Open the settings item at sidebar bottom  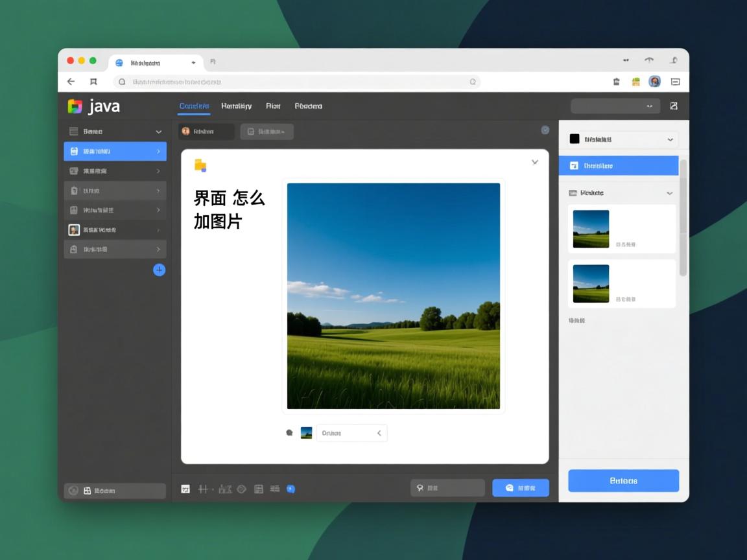tap(115, 491)
